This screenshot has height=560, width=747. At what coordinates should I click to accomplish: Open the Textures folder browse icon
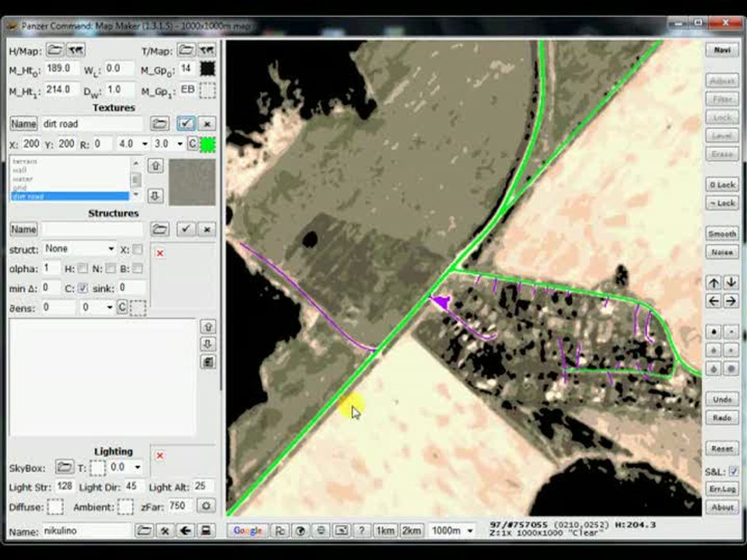tap(160, 124)
